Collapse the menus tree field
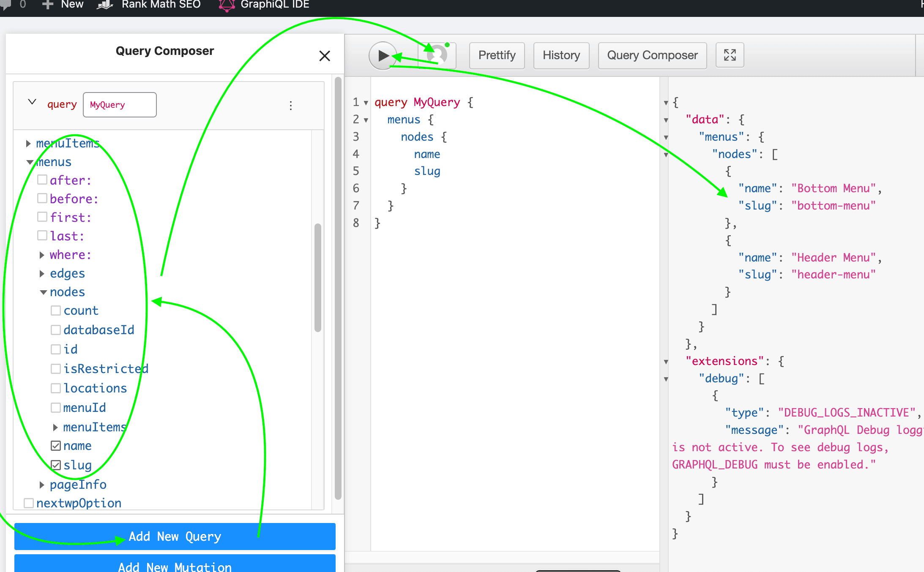Screen dimensions: 924x572 [x=30, y=162]
